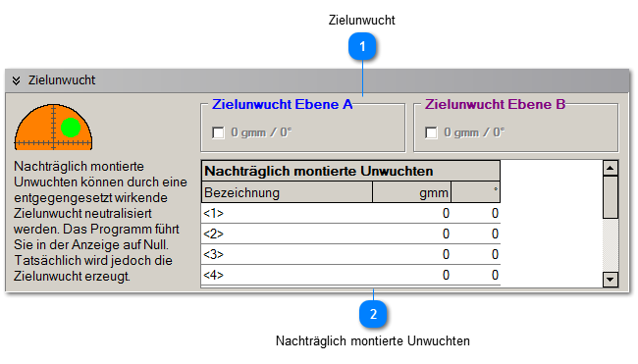This screenshot has width=638, height=364.
Task: Click the Zielunwucht panel header title
Action: (62, 80)
